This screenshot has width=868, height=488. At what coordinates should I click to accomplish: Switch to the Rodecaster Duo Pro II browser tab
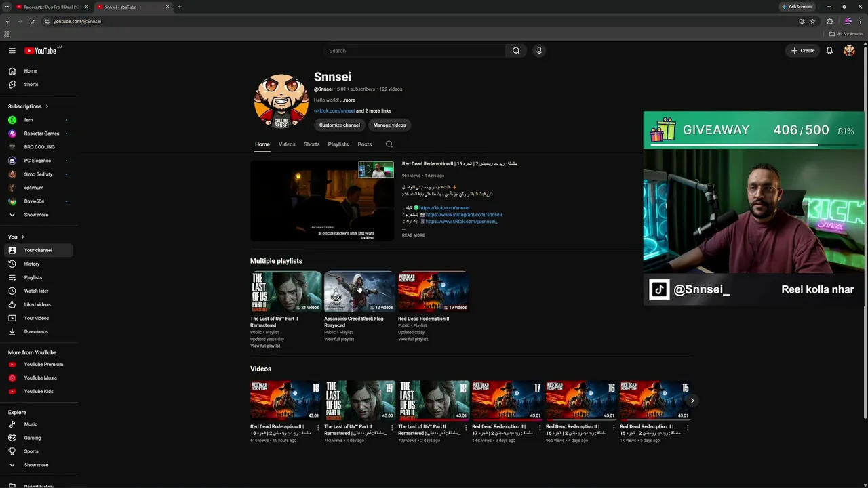click(53, 7)
